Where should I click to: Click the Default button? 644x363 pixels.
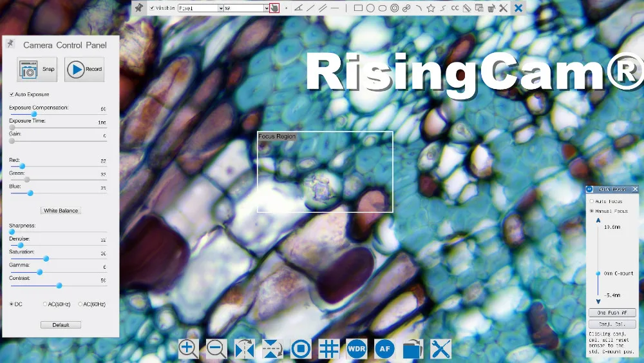[61, 325]
